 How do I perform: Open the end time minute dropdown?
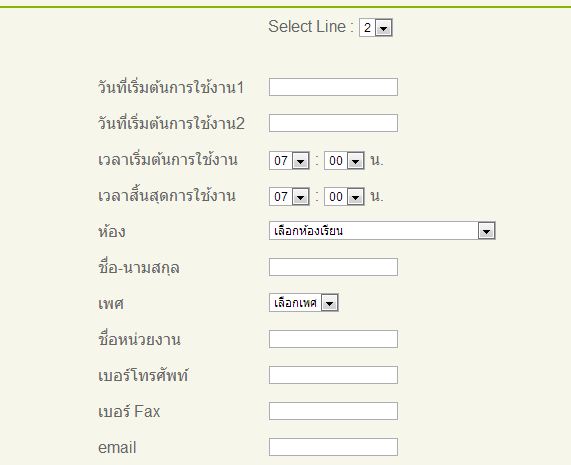(344, 197)
